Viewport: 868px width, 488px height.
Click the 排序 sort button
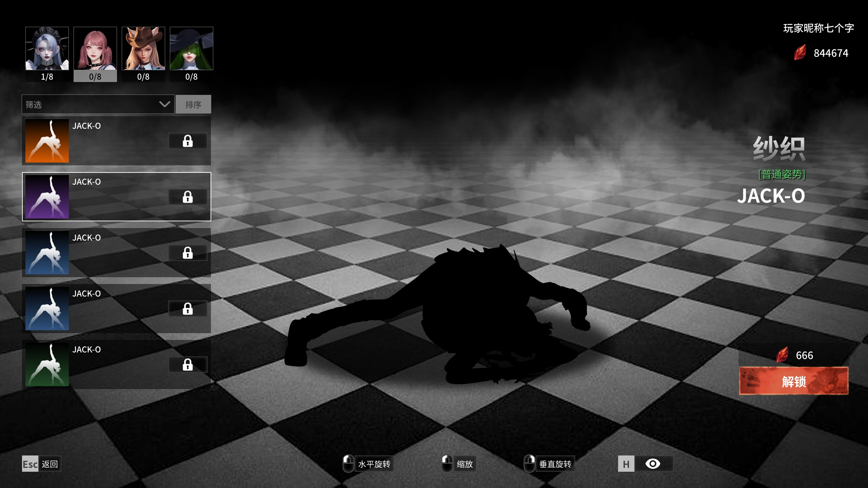193,104
